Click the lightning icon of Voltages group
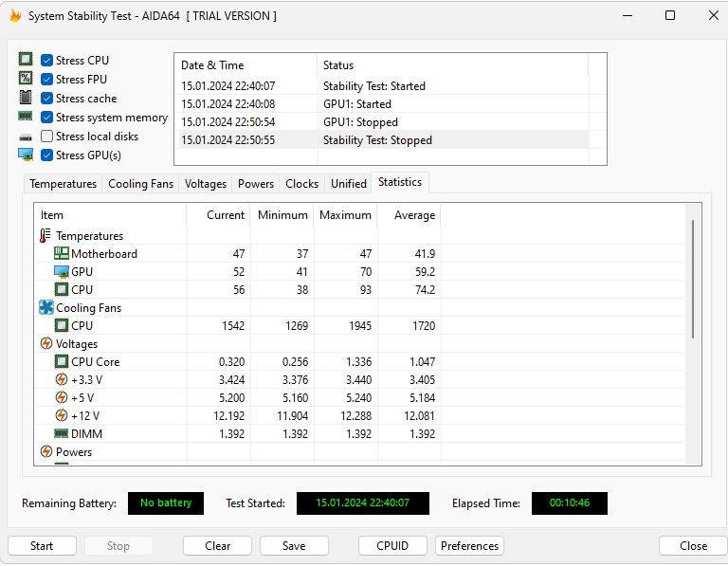 [45, 343]
